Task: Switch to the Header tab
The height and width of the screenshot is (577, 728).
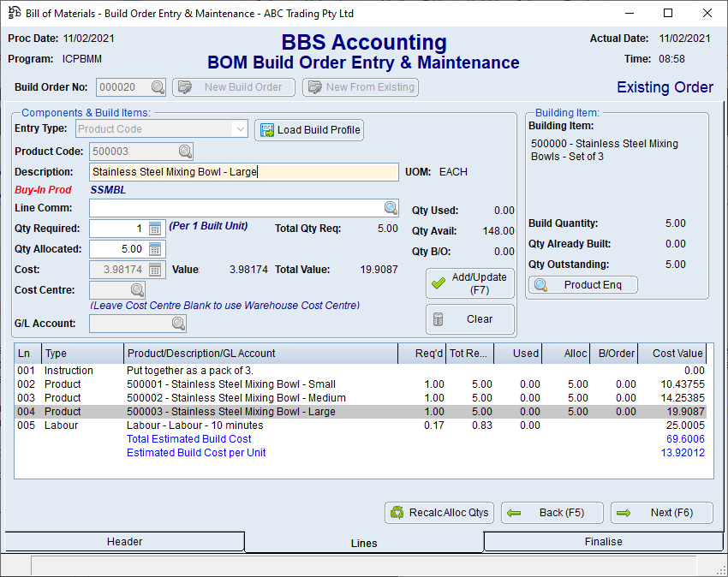Action: [x=124, y=542]
